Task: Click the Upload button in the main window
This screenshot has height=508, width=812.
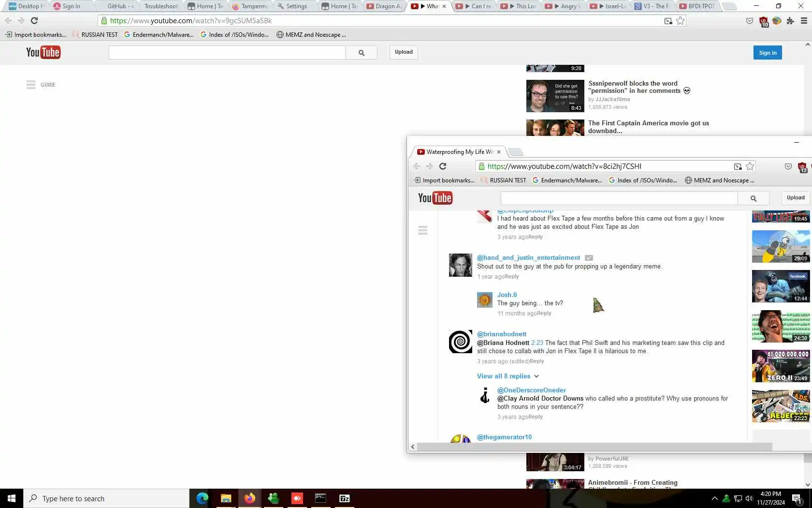Action: click(404, 52)
